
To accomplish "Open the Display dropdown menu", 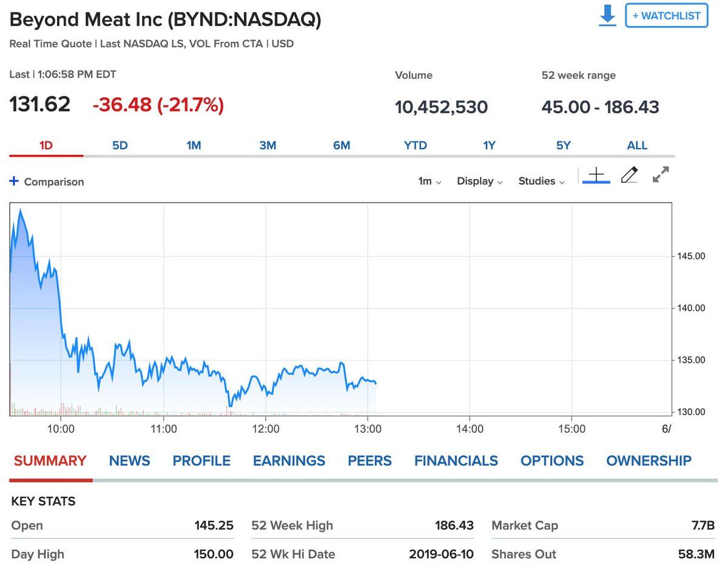I will pyautogui.click(x=480, y=181).
